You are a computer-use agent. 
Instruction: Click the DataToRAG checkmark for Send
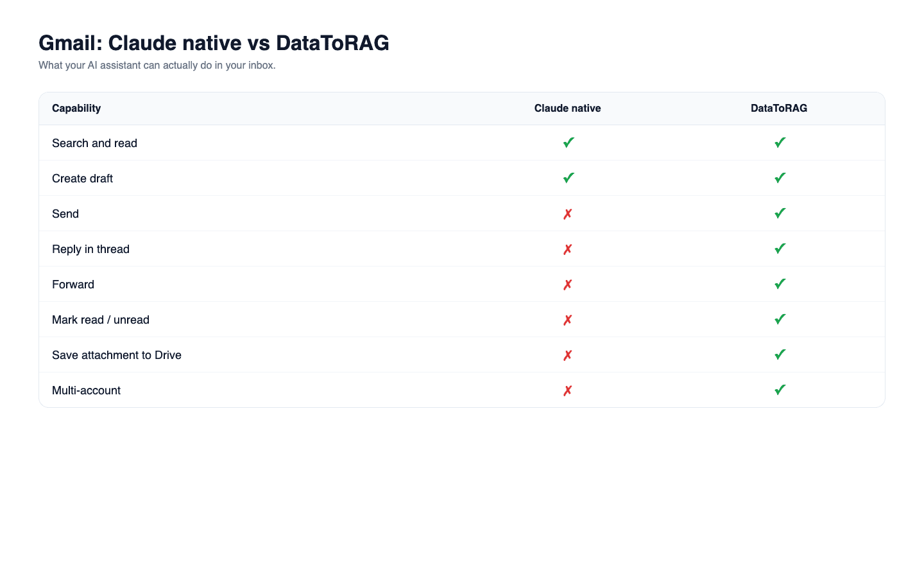pyautogui.click(x=780, y=213)
